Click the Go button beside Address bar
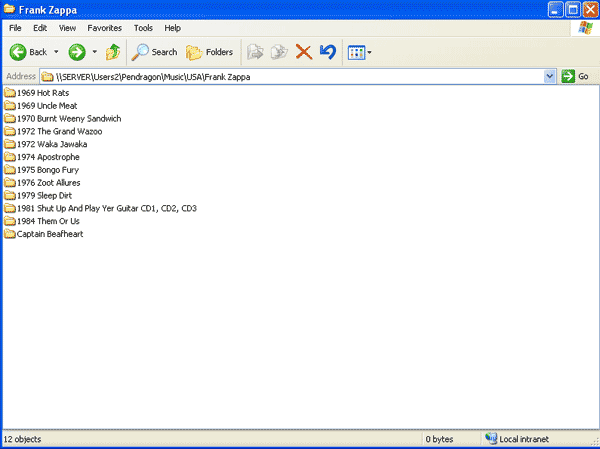The height and width of the screenshot is (449, 600). coord(575,76)
